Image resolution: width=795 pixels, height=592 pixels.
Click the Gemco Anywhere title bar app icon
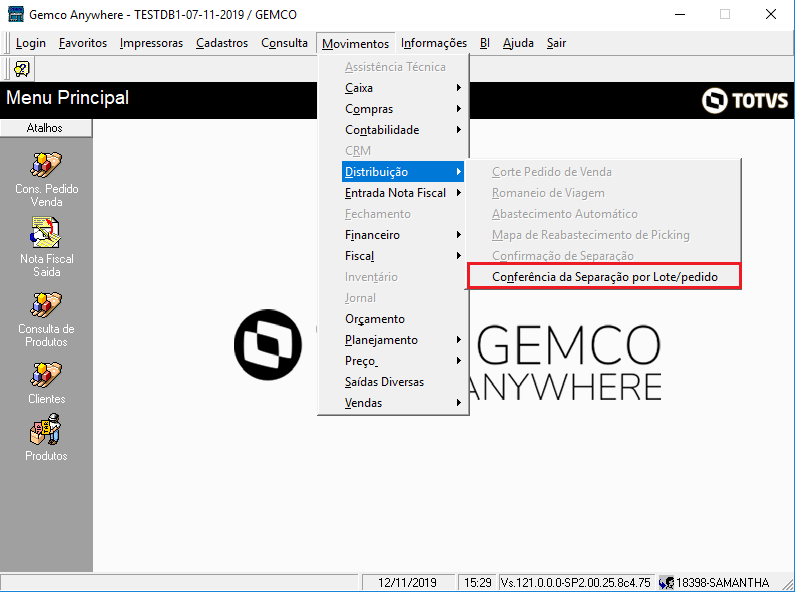pyautogui.click(x=16, y=14)
